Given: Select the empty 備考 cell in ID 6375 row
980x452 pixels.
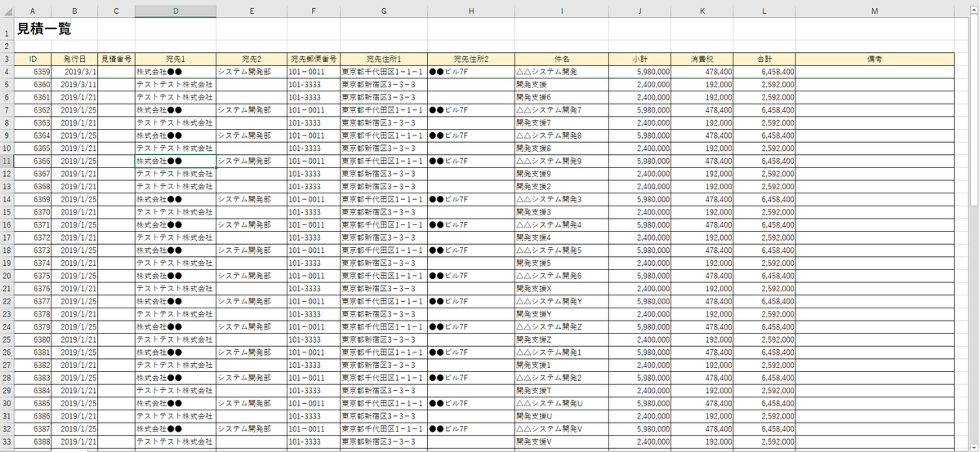Looking at the screenshot, I should pos(875,276).
